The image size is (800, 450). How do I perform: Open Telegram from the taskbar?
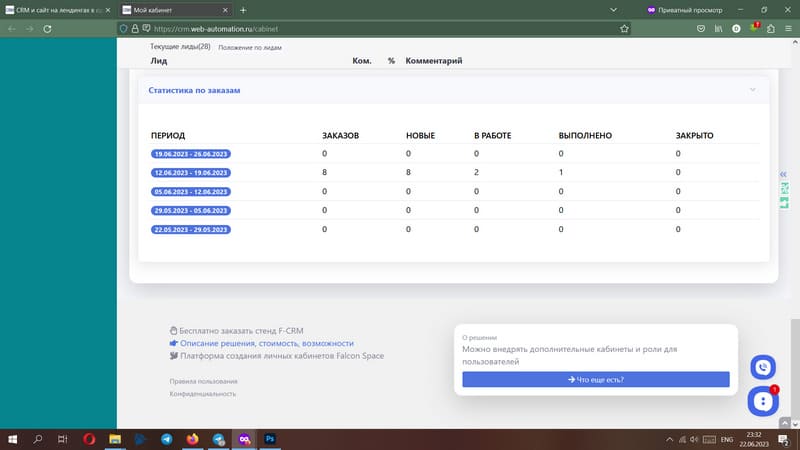tap(166, 439)
